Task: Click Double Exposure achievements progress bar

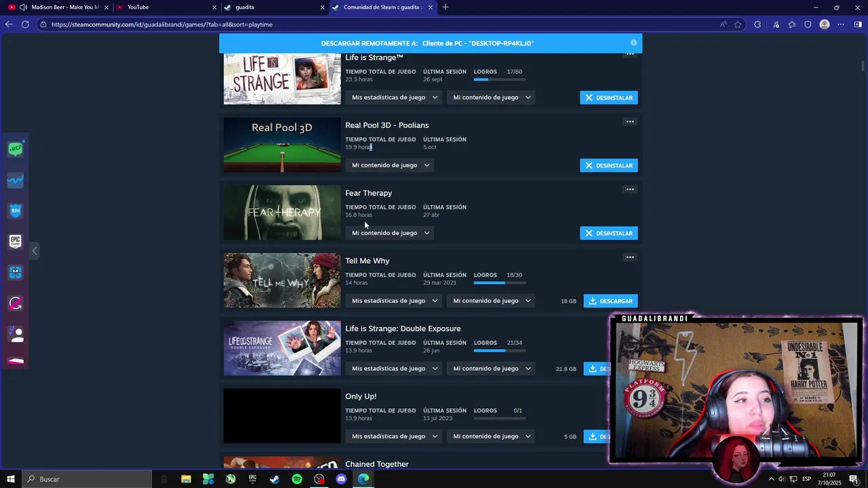Action: point(500,350)
